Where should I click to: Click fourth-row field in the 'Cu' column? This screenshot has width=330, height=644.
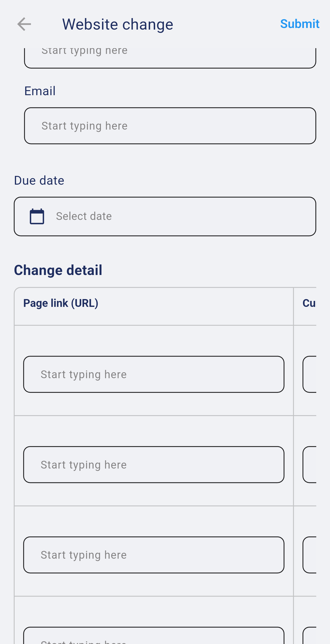click(310, 636)
